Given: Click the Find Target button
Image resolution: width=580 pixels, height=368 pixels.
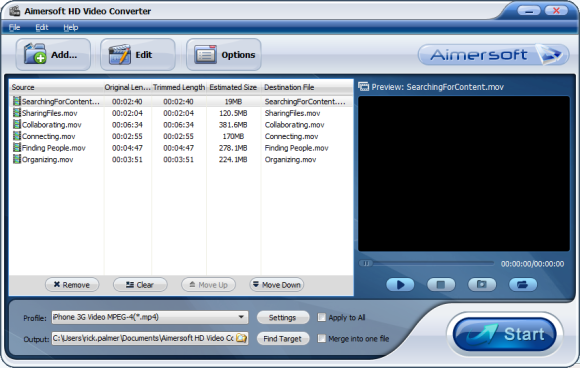Looking at the screenshot, I should (x=283, y=339).
